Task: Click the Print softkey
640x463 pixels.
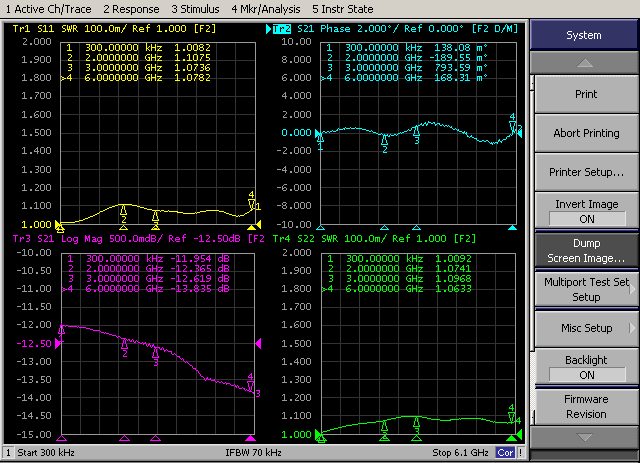Action: (586, 94)
